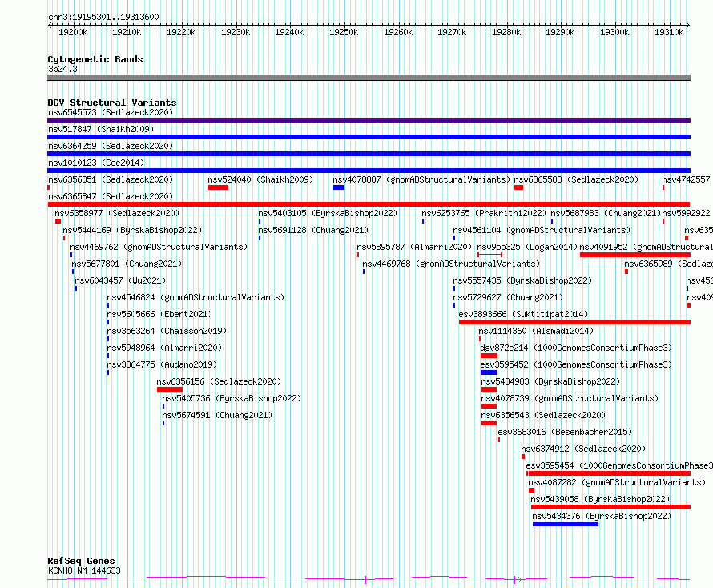Screen dimensions: 713x588
Task: Click nsv5439058 (ByrskaBishop2022) label
Action: 600,499
